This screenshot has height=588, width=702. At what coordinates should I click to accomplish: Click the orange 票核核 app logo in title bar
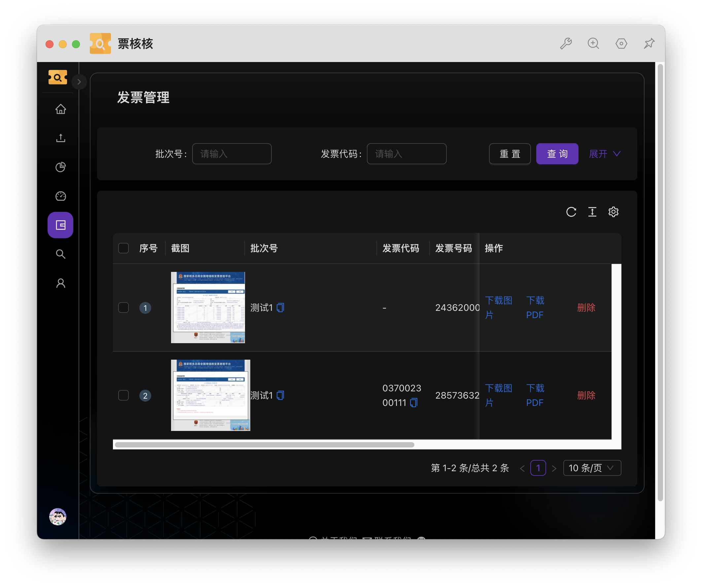coord(100,44)
